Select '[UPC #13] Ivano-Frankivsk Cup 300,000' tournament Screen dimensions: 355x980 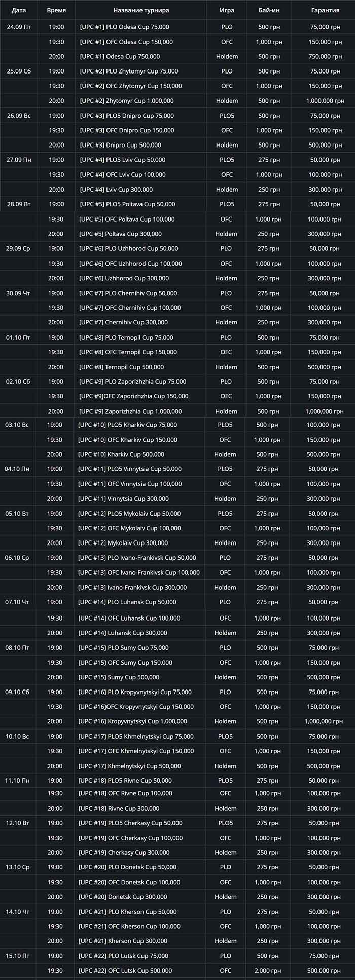tap(132, 587)
